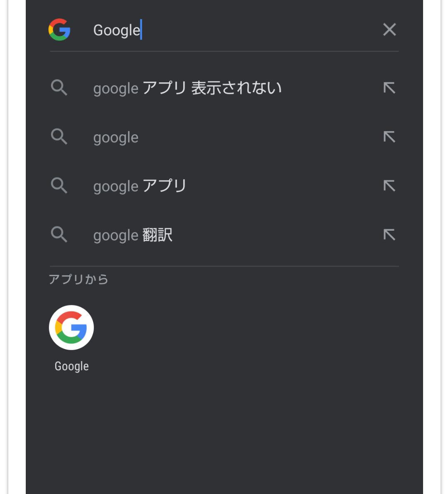Click the magnifier icon beside "google 翻訳"
Viewport: 448px width, 494px height.
coord(59,235)
